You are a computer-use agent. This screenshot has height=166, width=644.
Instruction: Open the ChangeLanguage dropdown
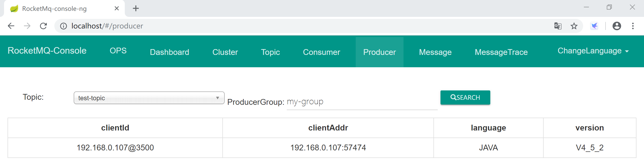(593, 51)
